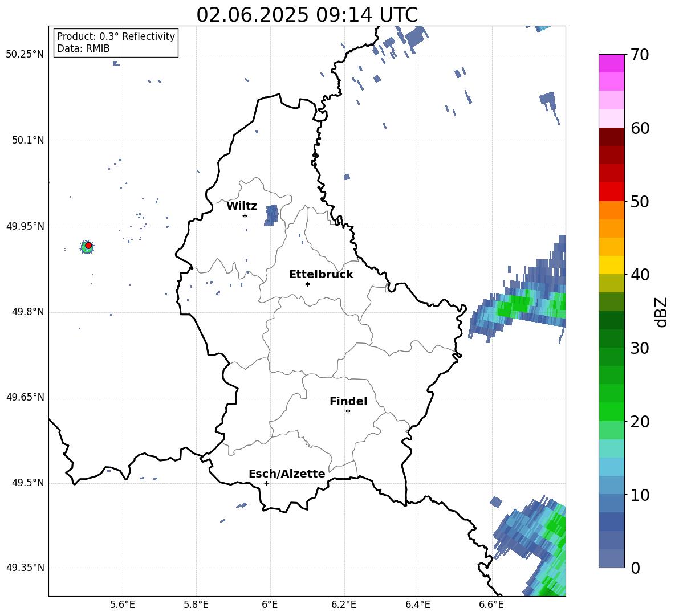Click the bright red colorbar swatch near 50
The height and width of the screenshot is (616, 675).
[611, 192]
